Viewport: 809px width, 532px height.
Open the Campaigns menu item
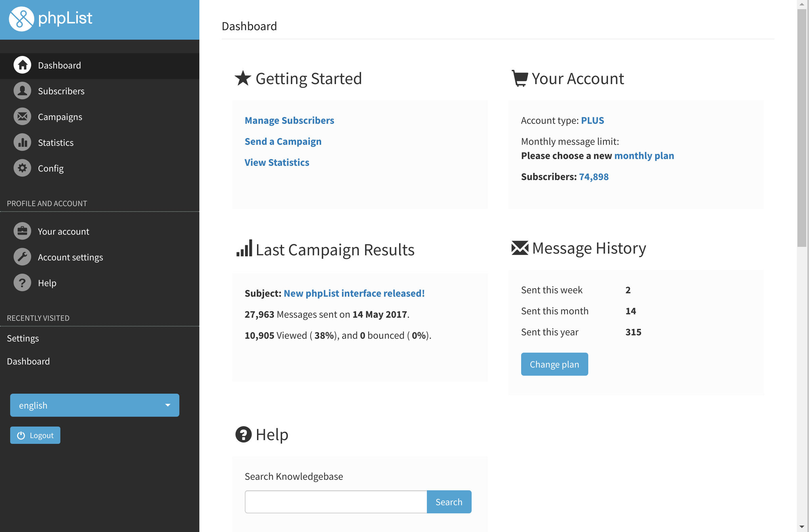point(100,117)
